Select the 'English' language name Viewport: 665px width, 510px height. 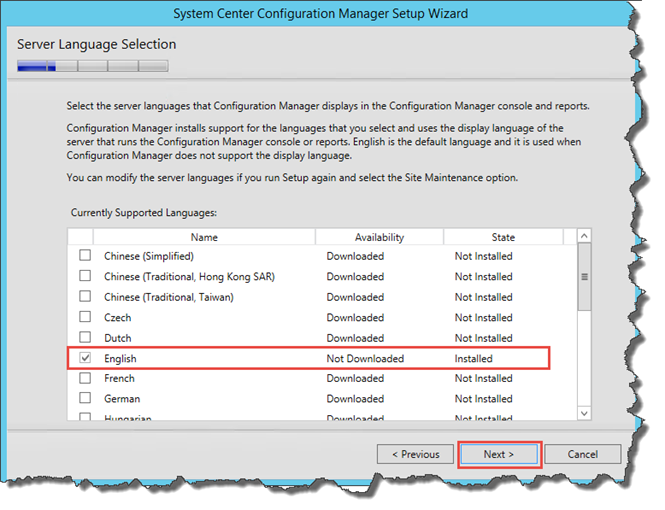pos(120,359)
